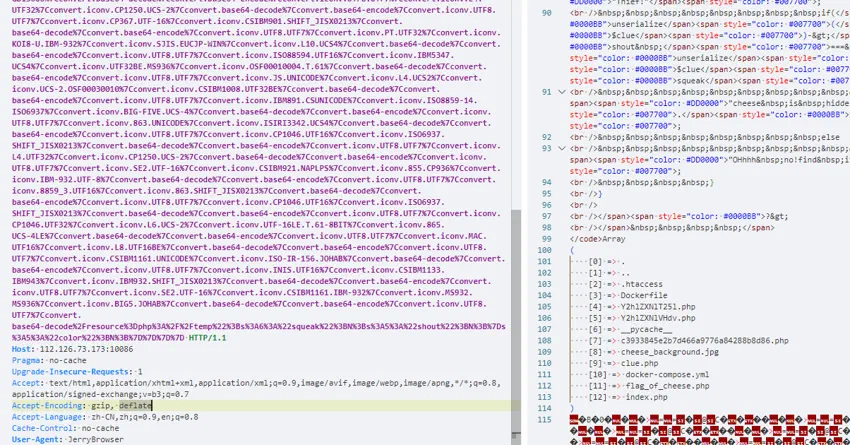Collapse the code fold at line 93
Image resolution: width=850 pixels, height=445 pixels.
(562, 149)
